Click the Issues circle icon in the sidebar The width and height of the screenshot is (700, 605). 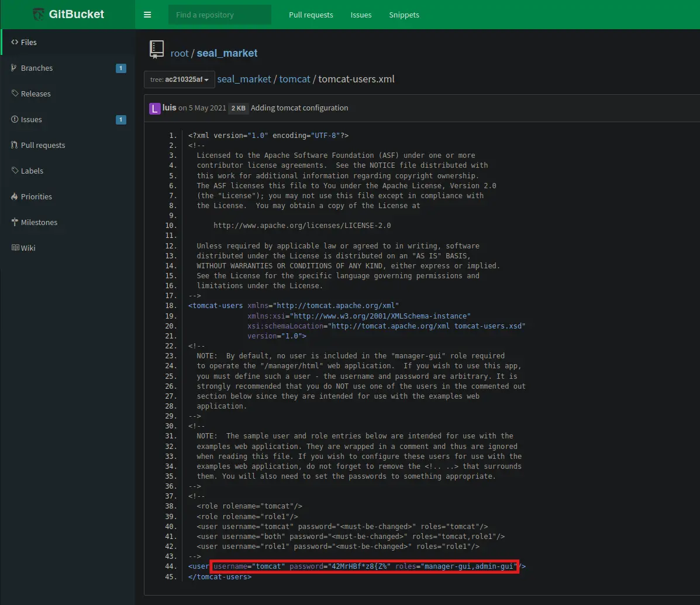tap(15, 119)
